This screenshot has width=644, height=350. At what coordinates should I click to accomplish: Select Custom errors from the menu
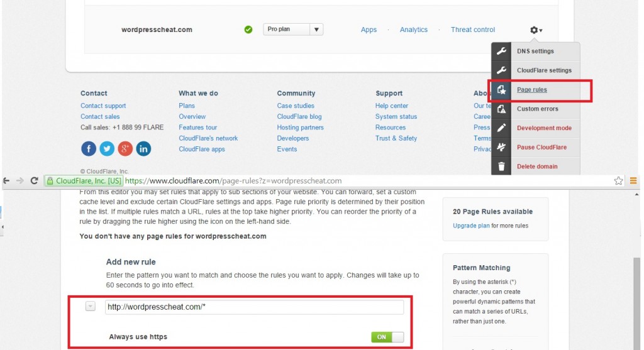point(538,109)
